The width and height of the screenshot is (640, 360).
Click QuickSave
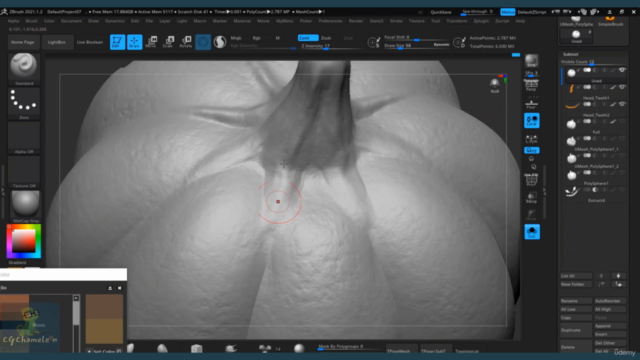[x=441, y=12]
